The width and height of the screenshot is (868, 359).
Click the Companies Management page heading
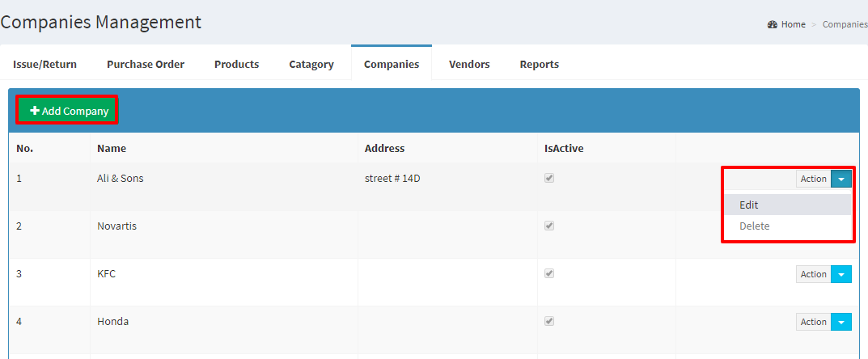click(101, 22)
